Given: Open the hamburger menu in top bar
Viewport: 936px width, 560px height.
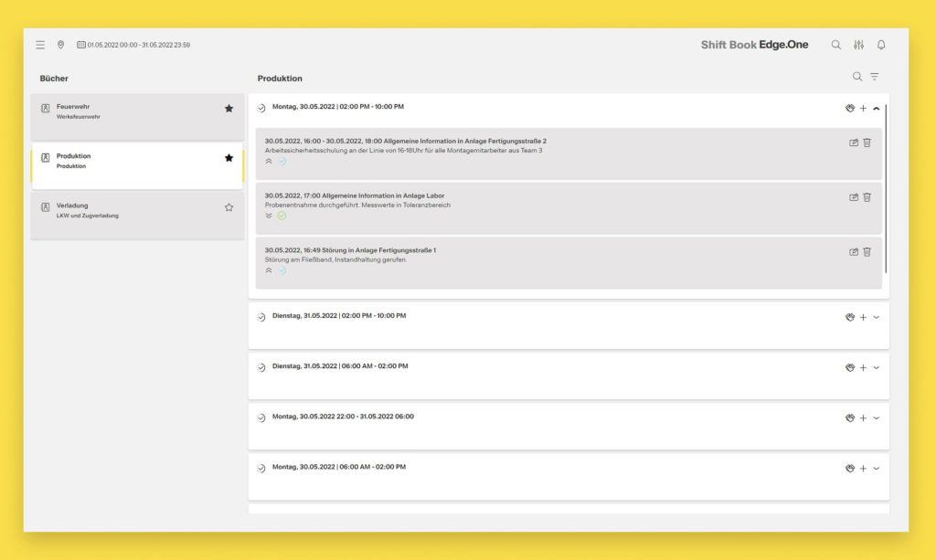Looking at the screenshot, I should pyautogui.click(x=40, y=45).
